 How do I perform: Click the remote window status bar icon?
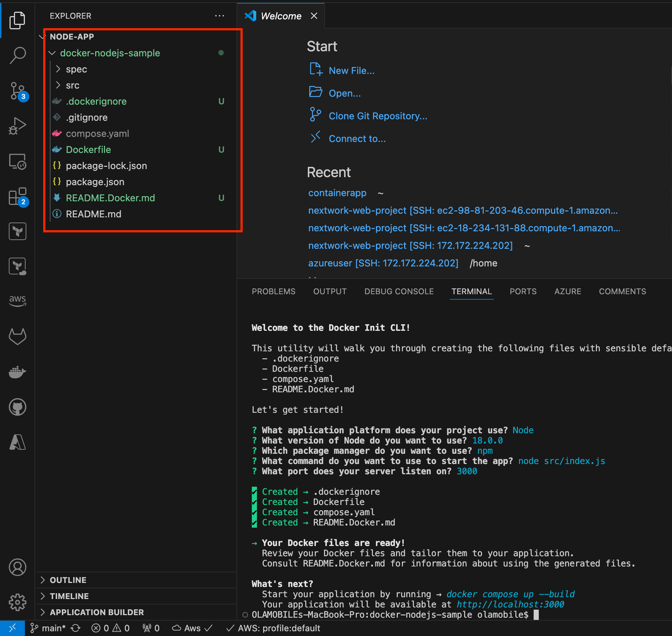pyautogui.click(x=12, y=628)
